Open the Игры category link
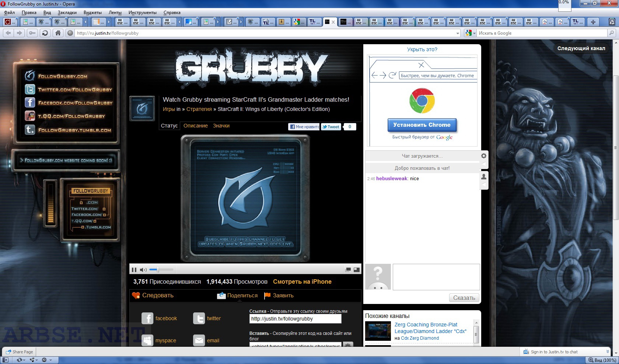Viewport: 619px width, 364px height. pos(169,109)
